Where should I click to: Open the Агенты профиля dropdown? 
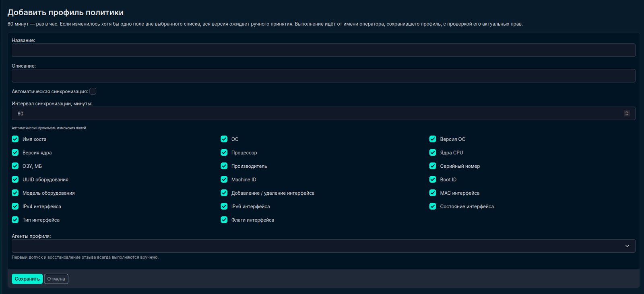point(323,246)
